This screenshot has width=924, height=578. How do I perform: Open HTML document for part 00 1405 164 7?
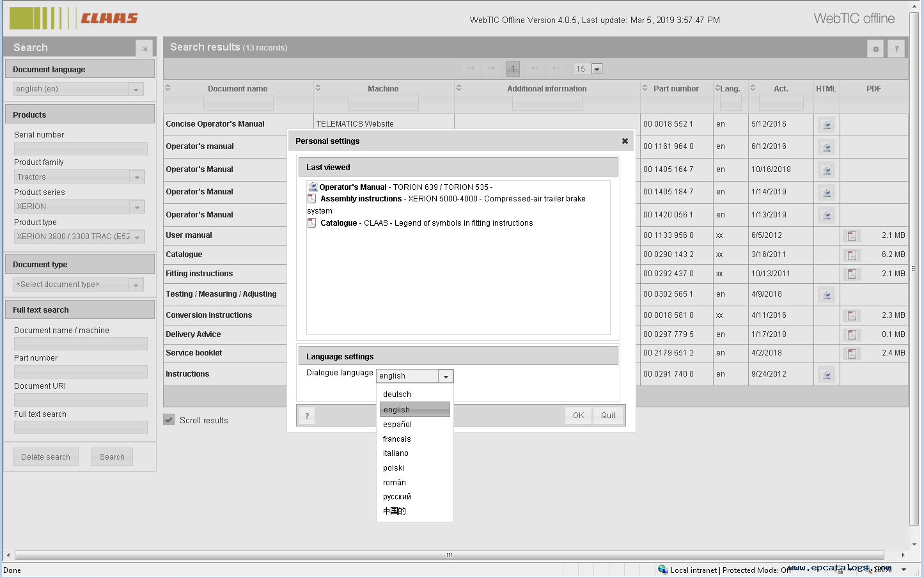tap(826, 170)
